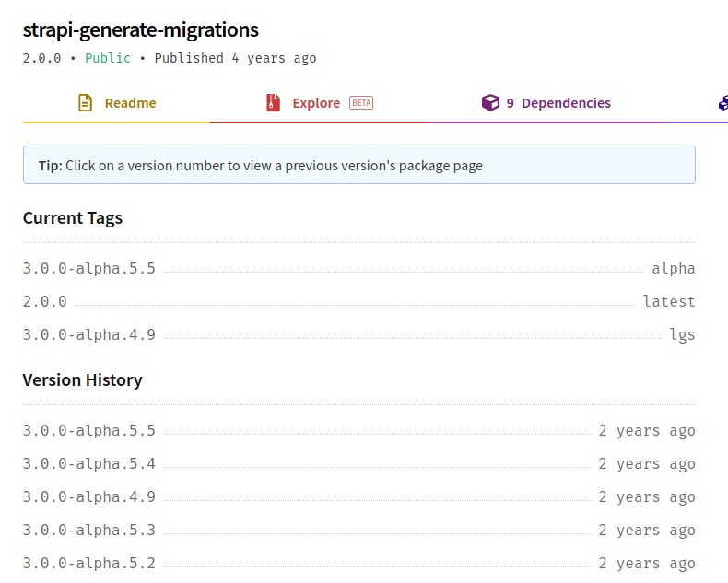Viewport: 728px width, 583px height.
Task: Click the Tip message box
Action: [359, 165]
